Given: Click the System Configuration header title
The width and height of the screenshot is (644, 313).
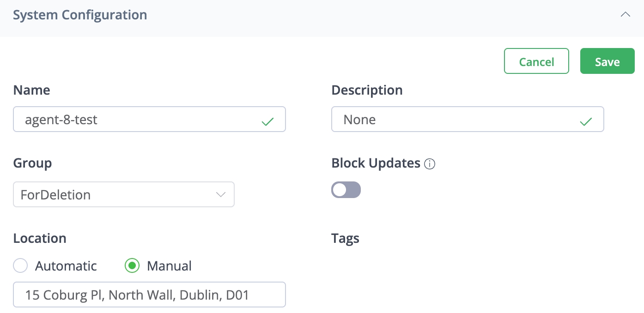Looking at the screenshot, I should [80, 15].
